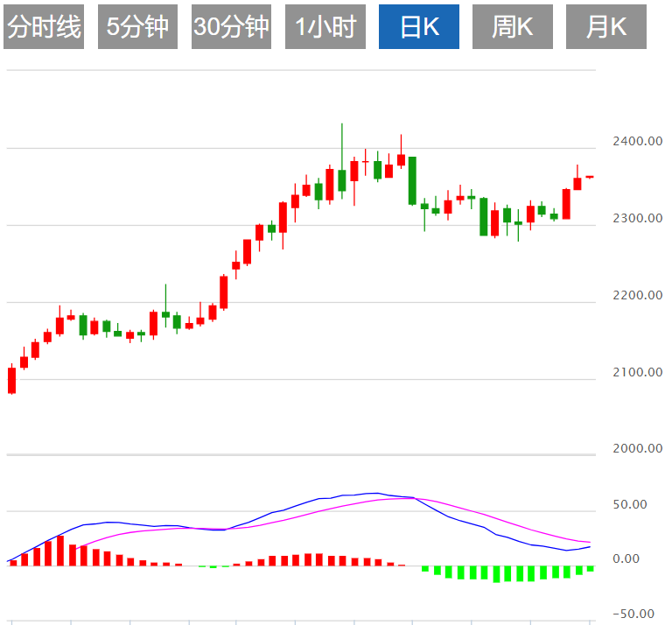
Task: Open the 1小时 chart tab
Action: click(x=325, y=26)
